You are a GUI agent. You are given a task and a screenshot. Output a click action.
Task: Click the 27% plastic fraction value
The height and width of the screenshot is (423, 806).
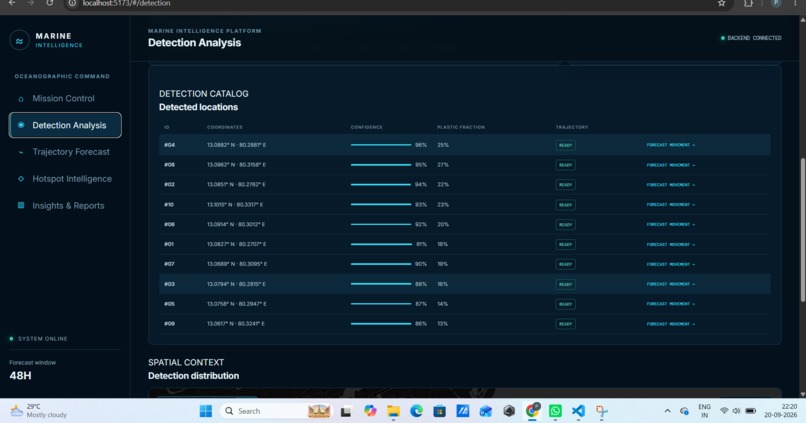[443, 165]
